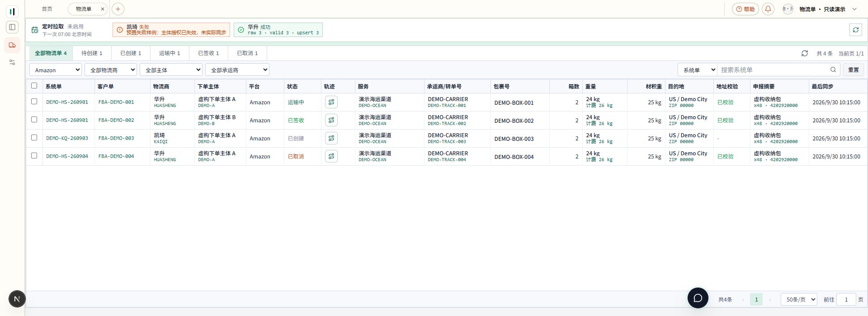Image resolution: width=868 pixels, height=316 pixels.
Task: Expand the account menu chevron
Action: (x=854, y=9)
